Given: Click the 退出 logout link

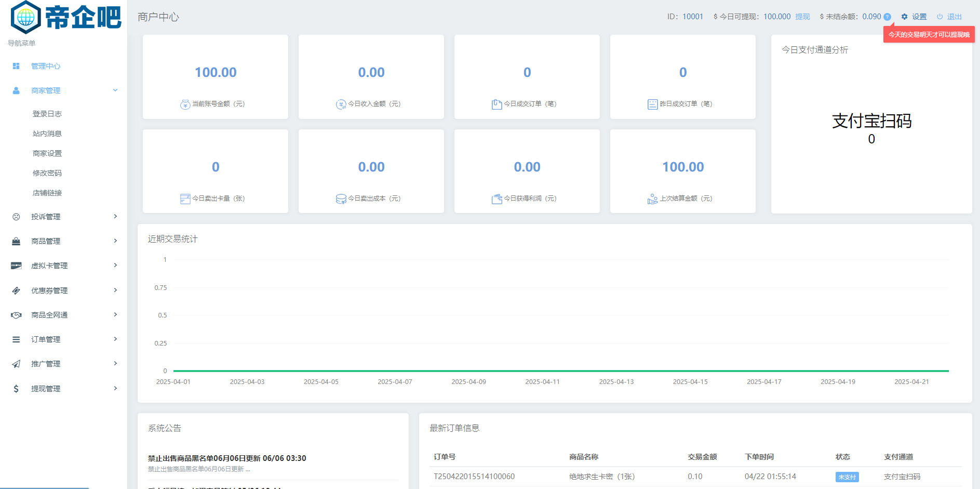Looking at the screenshot, I should tap(954, 17).
